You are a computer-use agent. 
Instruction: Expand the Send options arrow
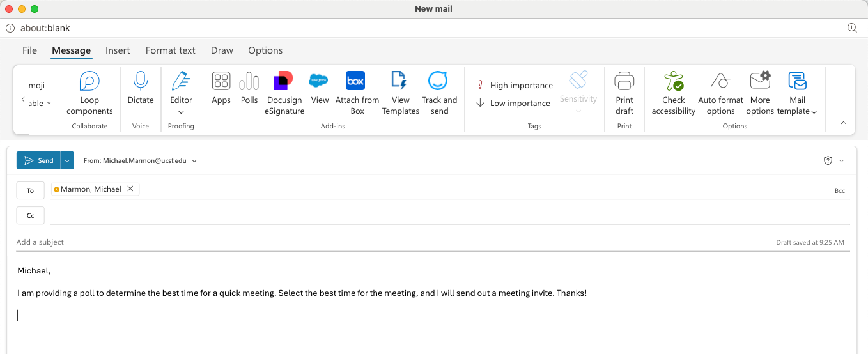point(67,160)
